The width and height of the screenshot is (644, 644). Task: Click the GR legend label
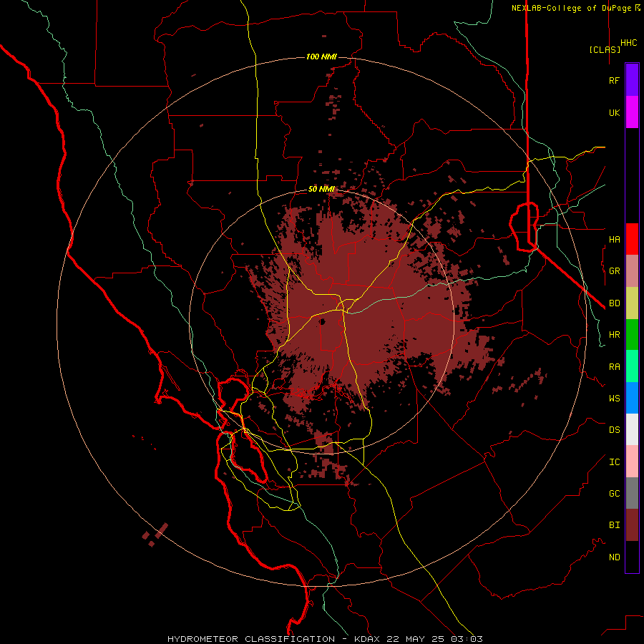point(614,271)
